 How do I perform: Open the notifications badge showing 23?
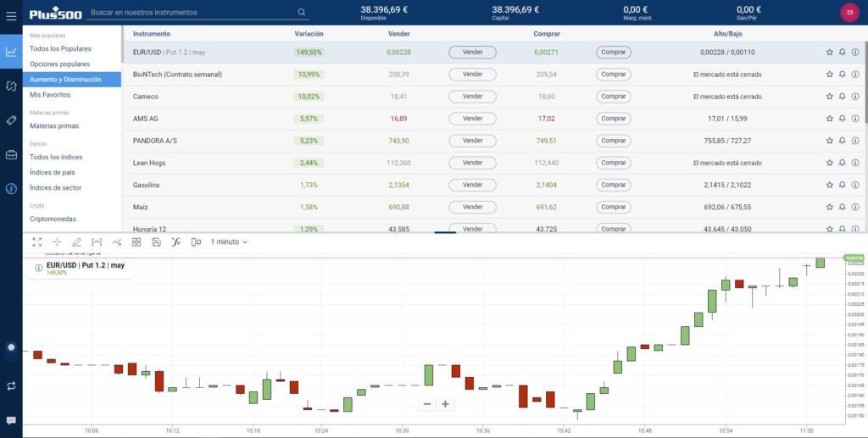pos(849,12)
